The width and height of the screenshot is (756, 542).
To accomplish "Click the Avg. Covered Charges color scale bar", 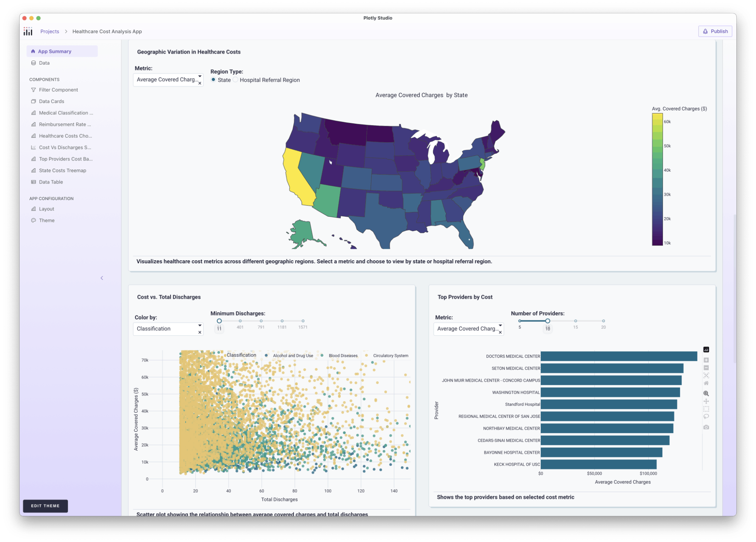I will (x=657, y=179).
